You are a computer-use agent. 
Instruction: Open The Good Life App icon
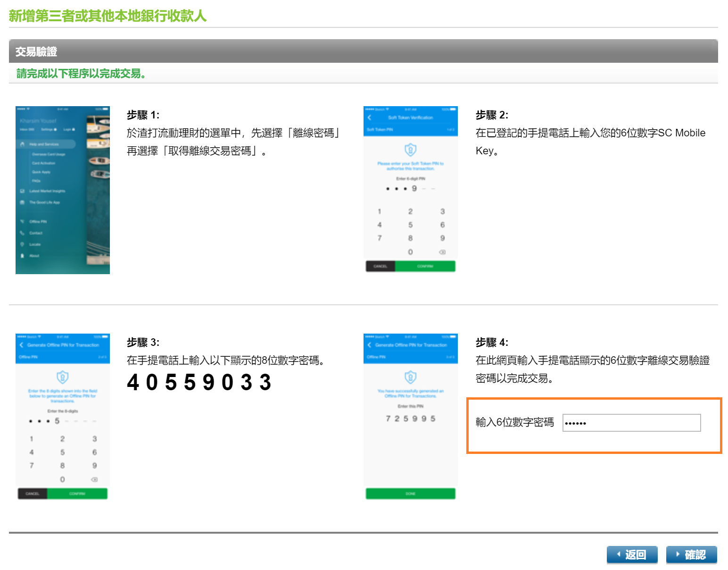[x=22, y=202]
